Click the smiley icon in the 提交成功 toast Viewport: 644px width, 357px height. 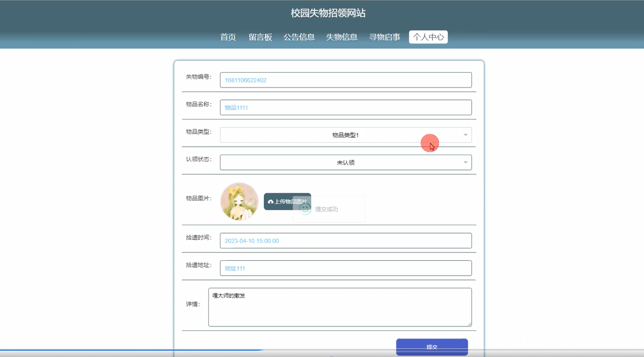pyautogui.click(x=305, y=209)
